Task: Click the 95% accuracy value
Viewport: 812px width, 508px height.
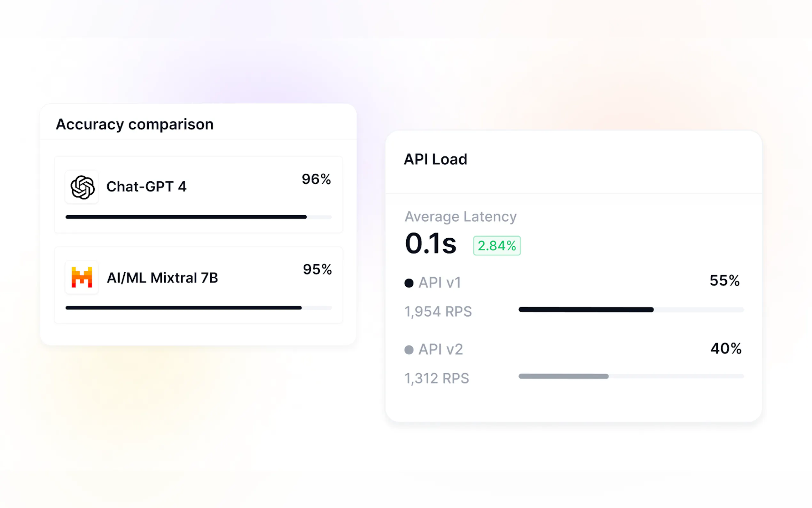Action: 317,269
